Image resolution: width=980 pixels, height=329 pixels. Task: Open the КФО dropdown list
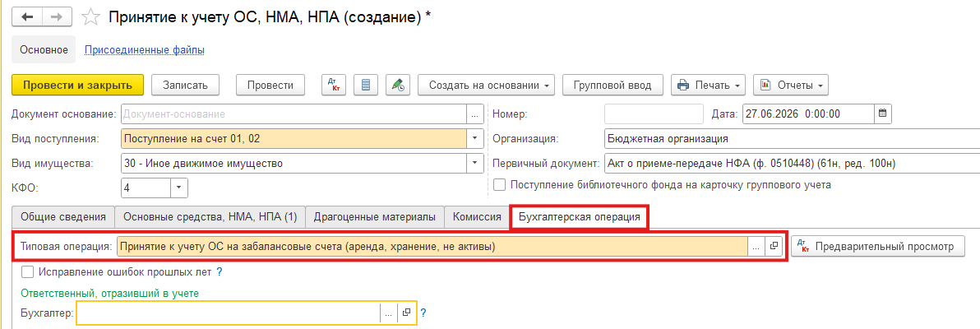tap(178, 187)
